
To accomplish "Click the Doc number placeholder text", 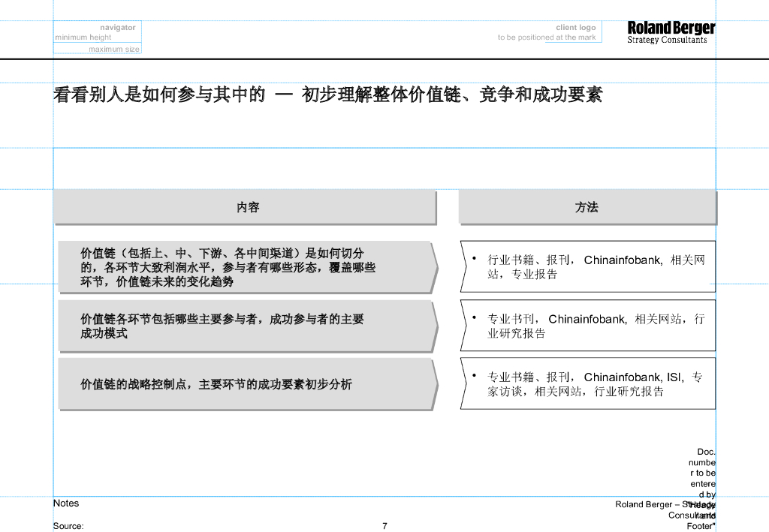I will pos(703,473).
